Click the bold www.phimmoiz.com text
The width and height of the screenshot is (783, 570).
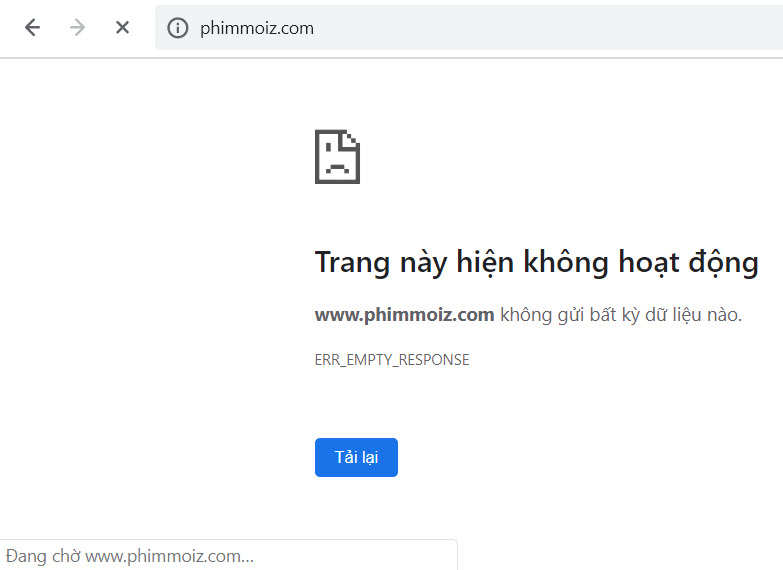click(404, 315)
